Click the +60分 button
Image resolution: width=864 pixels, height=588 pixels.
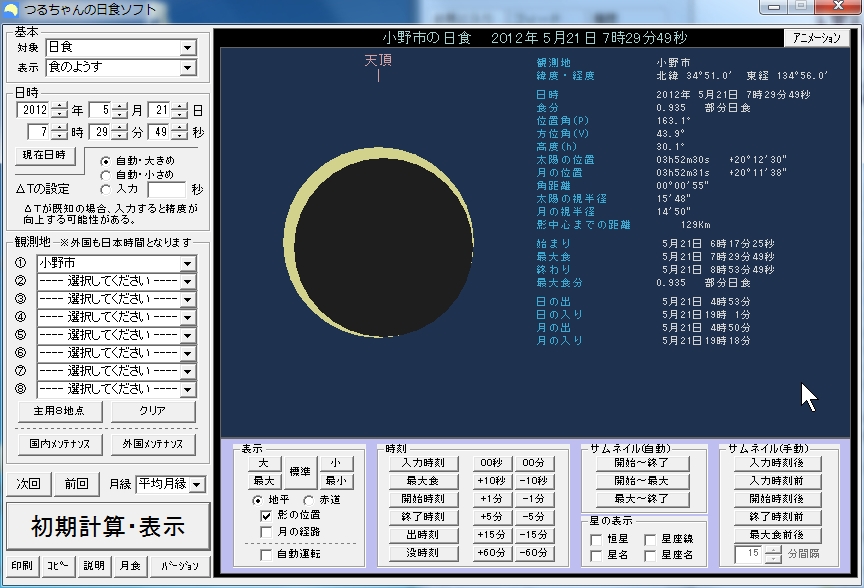[x=492, y=553]
